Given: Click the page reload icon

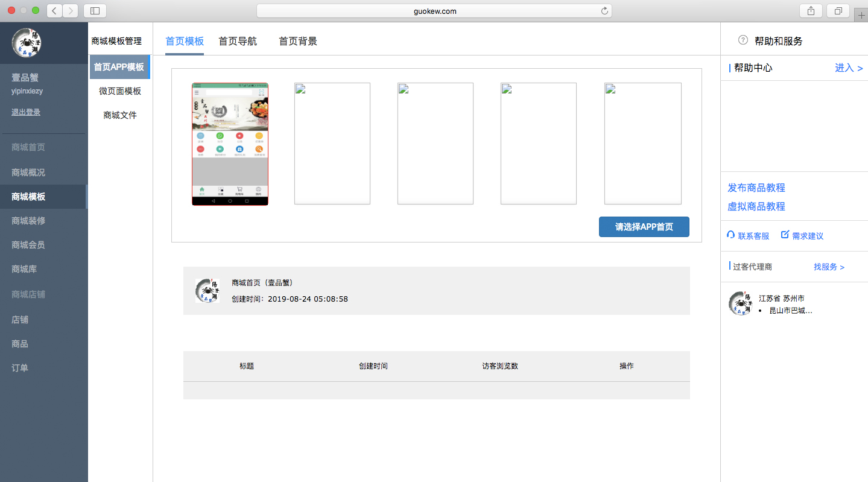Looking at the screenshot, I should 604,11.
